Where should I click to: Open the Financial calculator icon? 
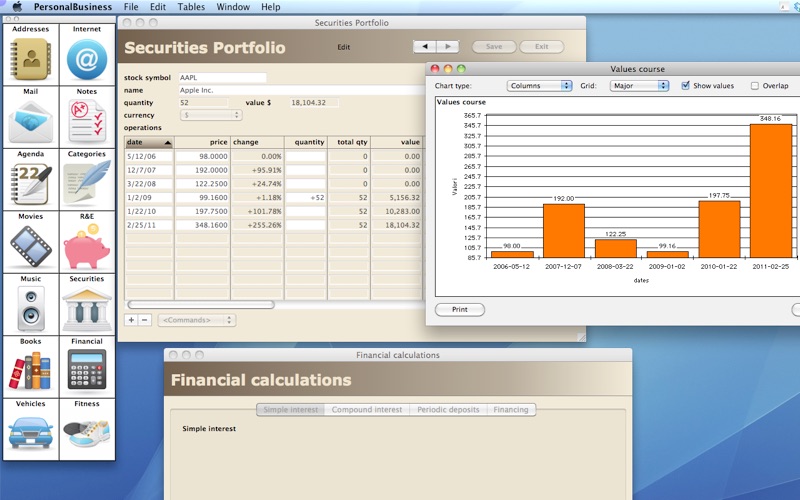tap(87, 369)
